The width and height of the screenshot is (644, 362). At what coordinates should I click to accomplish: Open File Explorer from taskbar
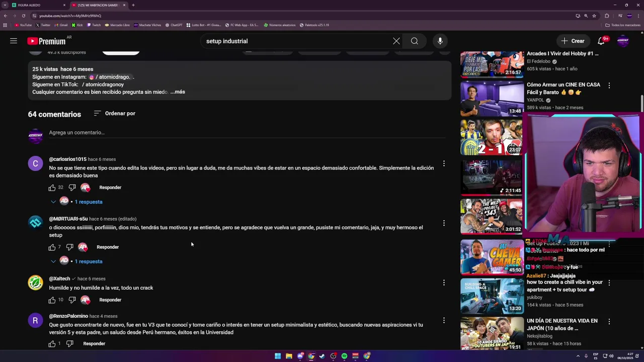289,356
